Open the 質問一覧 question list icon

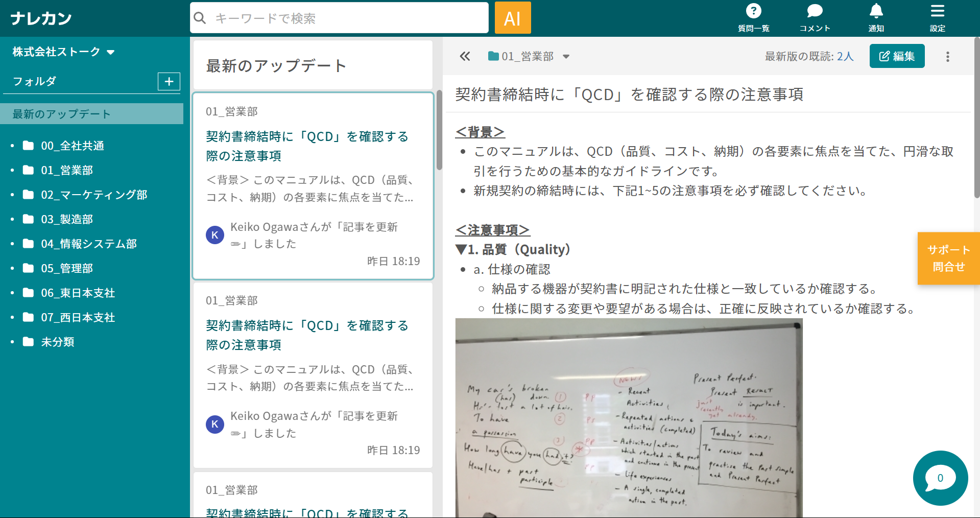pyautogui.click(x=753, y=17)
